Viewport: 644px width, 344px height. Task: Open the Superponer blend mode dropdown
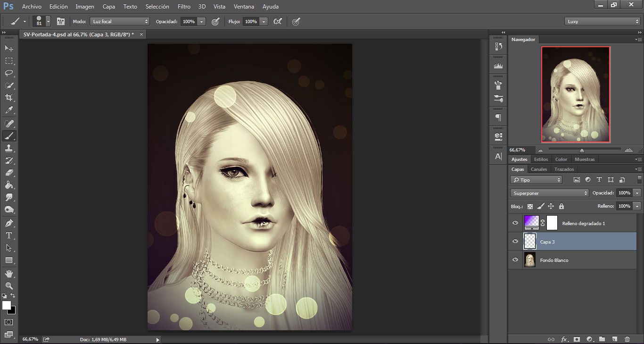tap(550, 193)
